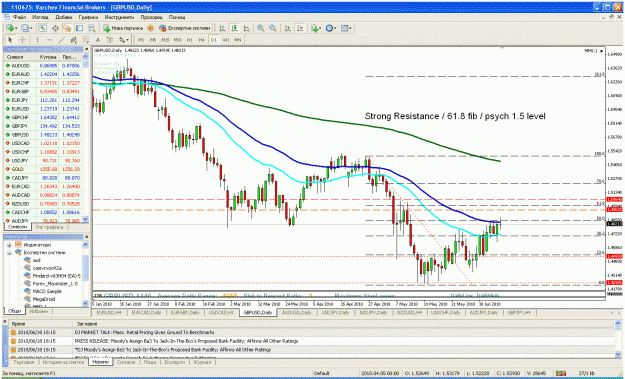625x379 pixels.
Task: Switch to M1 timeframe
Action: coord(141,40)
